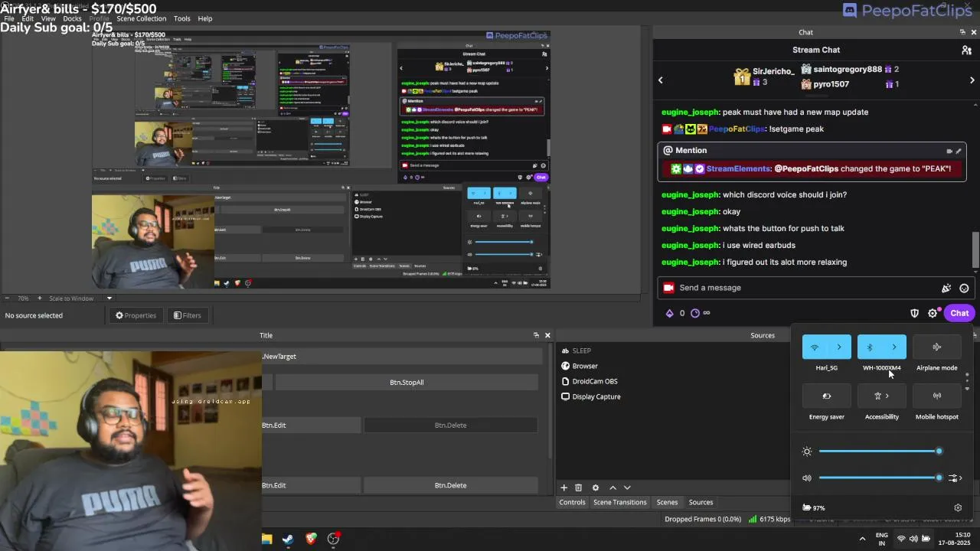Screen dimensions: 980x551
Task: Open Steam from the taskbar
Action: click(x=288, y=539)
